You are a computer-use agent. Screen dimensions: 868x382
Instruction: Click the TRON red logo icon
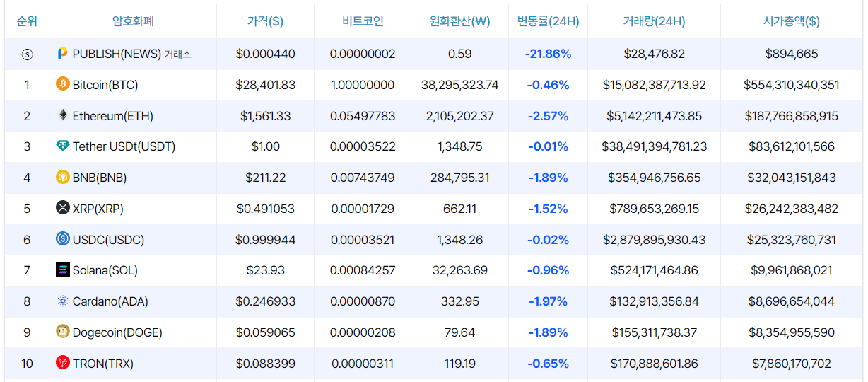[x=63, y=363]
